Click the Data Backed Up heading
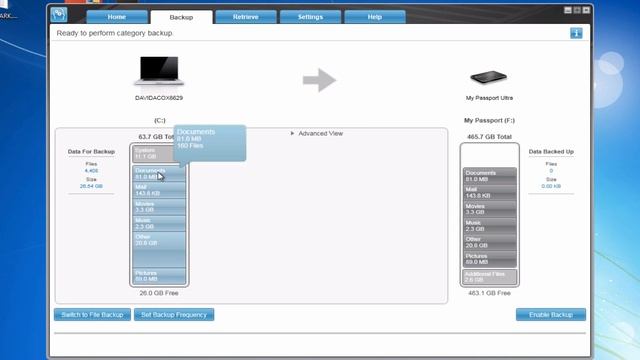640x360 pixels. [551, 151]
